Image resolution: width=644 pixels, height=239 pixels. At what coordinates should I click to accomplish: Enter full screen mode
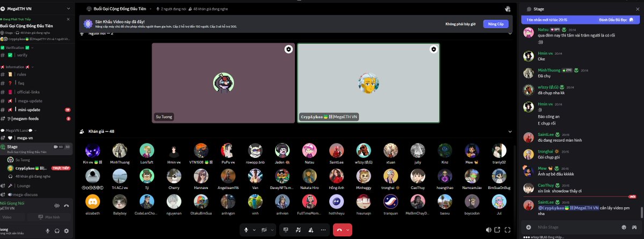(x=507, y=230)
